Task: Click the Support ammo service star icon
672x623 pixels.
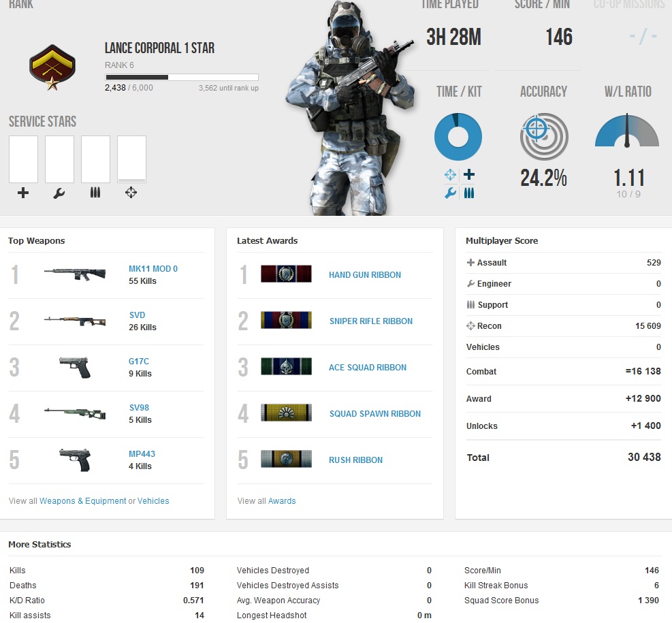Action: (x=95, y=193)
